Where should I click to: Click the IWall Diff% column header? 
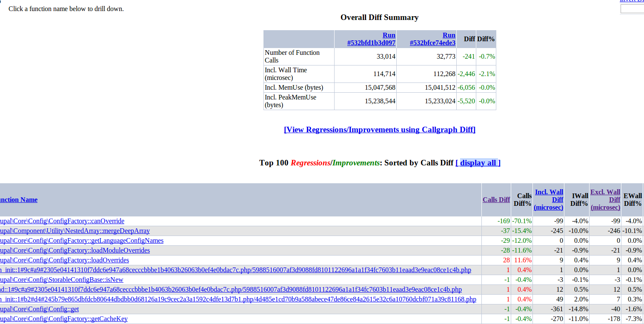coord(579,200)
